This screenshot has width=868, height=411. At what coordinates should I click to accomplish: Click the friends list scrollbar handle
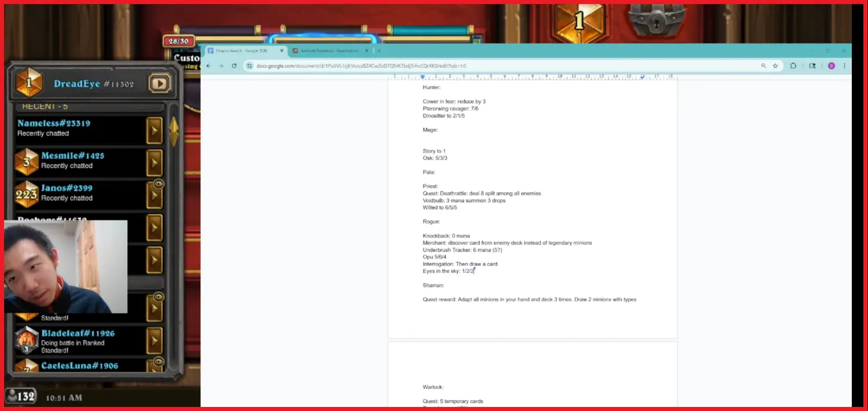pos(174,132)
